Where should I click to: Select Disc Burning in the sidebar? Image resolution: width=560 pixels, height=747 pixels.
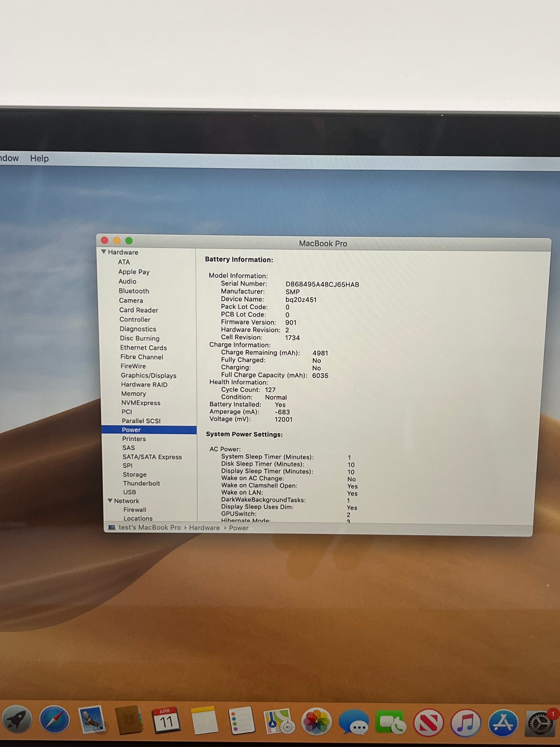140,338
